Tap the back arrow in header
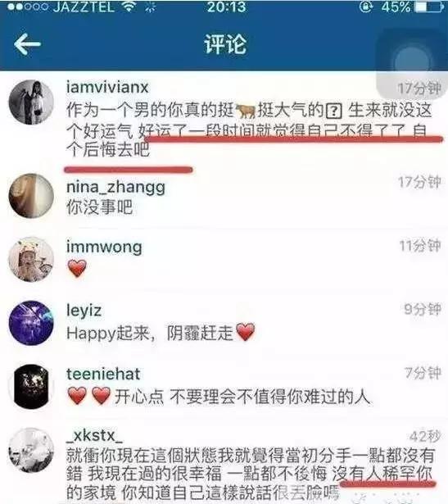The width and height of the screenshot is (448, 504). 27,44
